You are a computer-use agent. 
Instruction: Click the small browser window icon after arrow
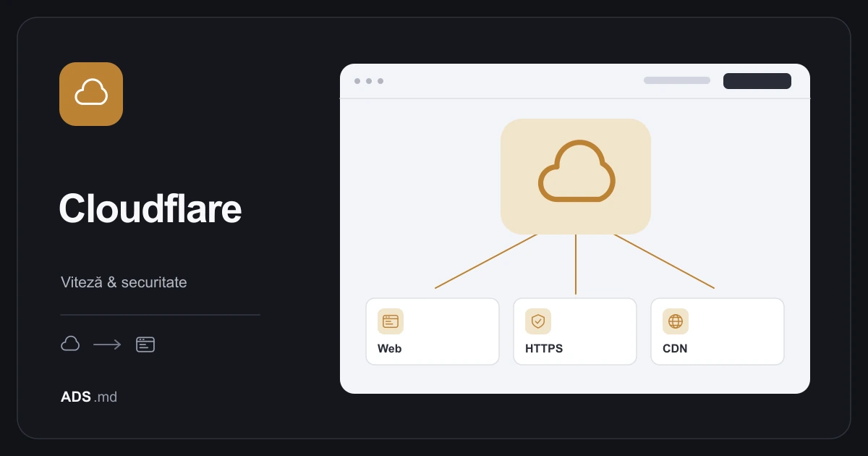pos(145,345)
